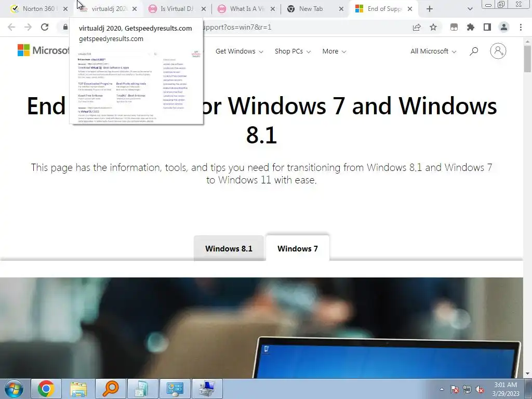Open Microsoft site search magnifier

[x=474, y=51]
